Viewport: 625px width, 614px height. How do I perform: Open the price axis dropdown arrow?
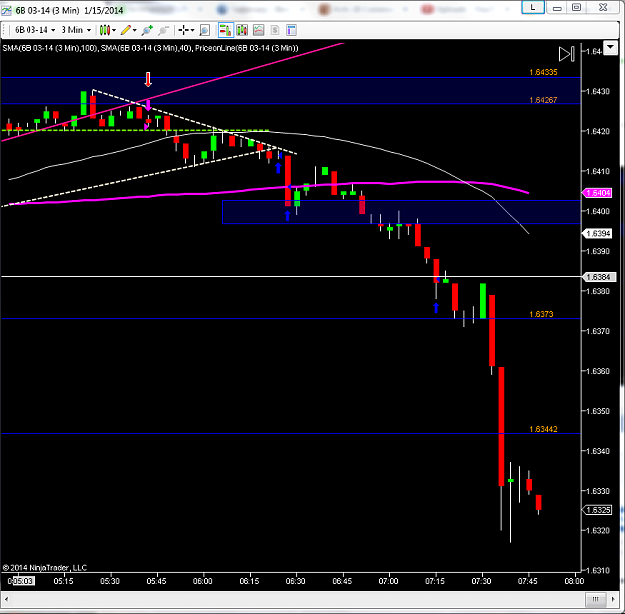pyautogui.click(x=610, y=48)
